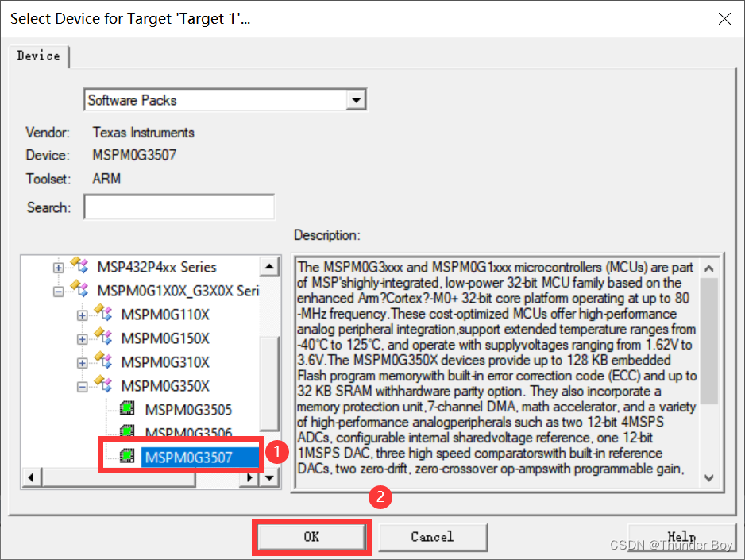The image size is (745, 560).
Task: Click the Texas Instruments vendor text
Action: (x=144, y=132)
